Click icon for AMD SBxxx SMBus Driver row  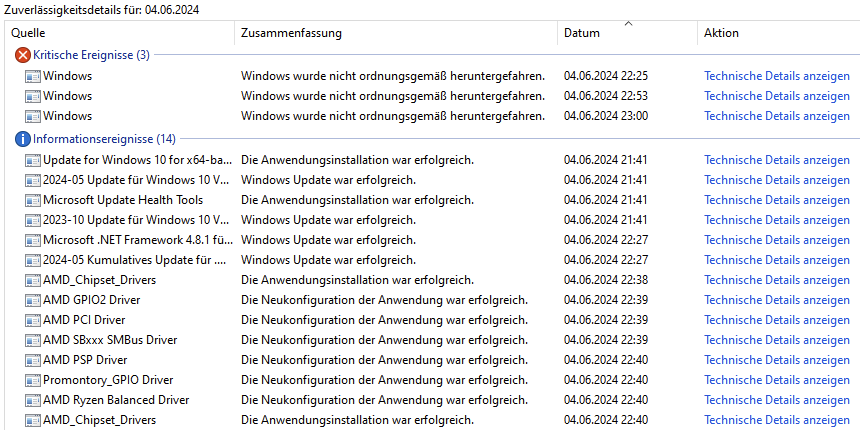point(33,340)
